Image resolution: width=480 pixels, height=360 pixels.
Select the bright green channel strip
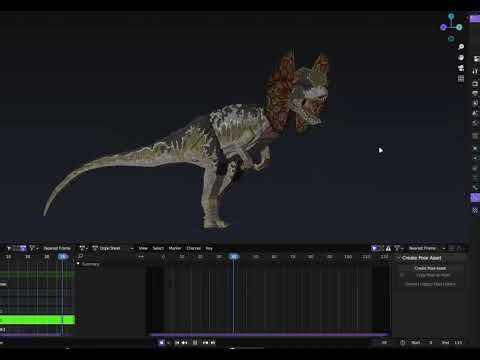[x=37, y=320]
